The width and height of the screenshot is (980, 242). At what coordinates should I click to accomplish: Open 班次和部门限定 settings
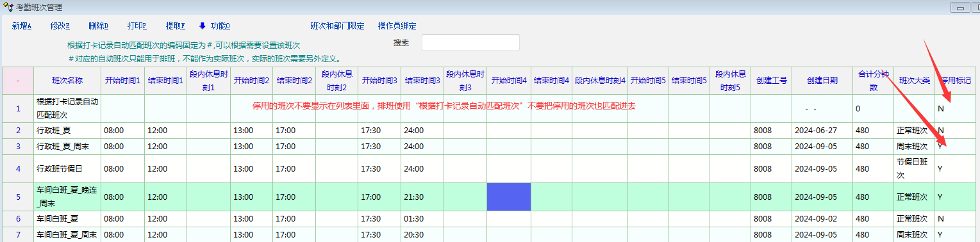click(x=337, y=26)
